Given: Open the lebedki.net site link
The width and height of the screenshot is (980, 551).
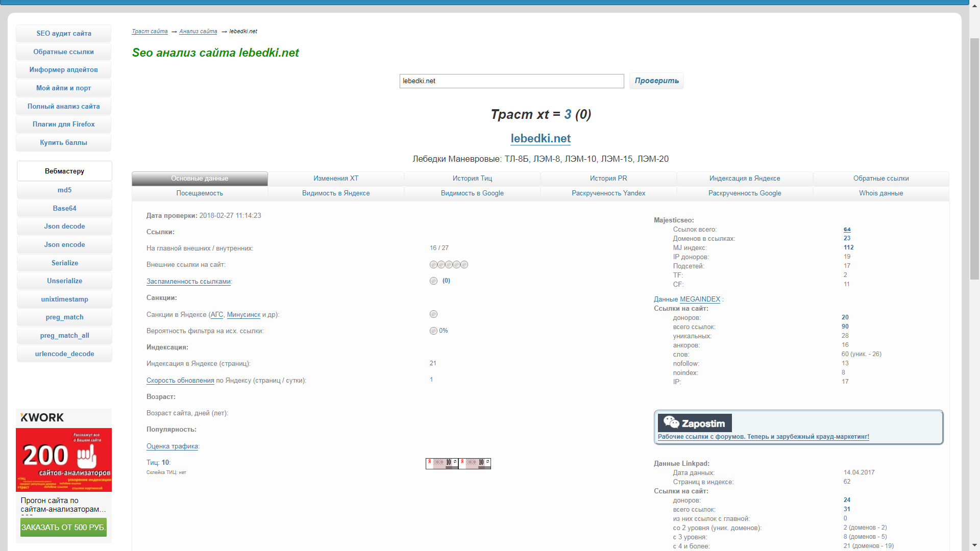Looking at the screenshot, I should [x=541, y=138].
